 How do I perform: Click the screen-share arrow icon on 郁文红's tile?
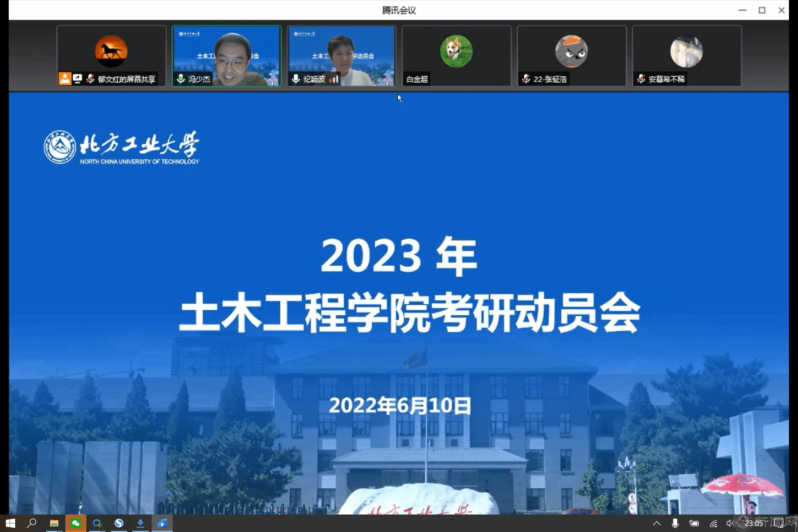click(77, 78)
